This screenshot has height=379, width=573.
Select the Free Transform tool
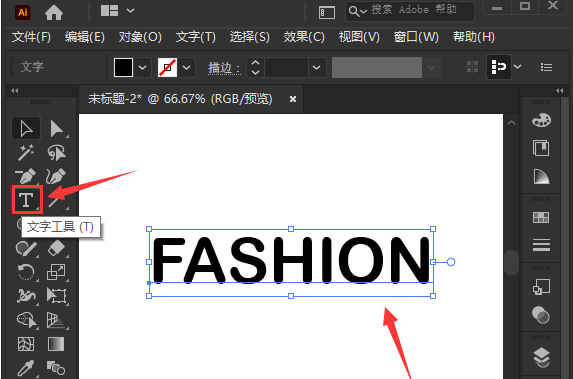(56, 295)
